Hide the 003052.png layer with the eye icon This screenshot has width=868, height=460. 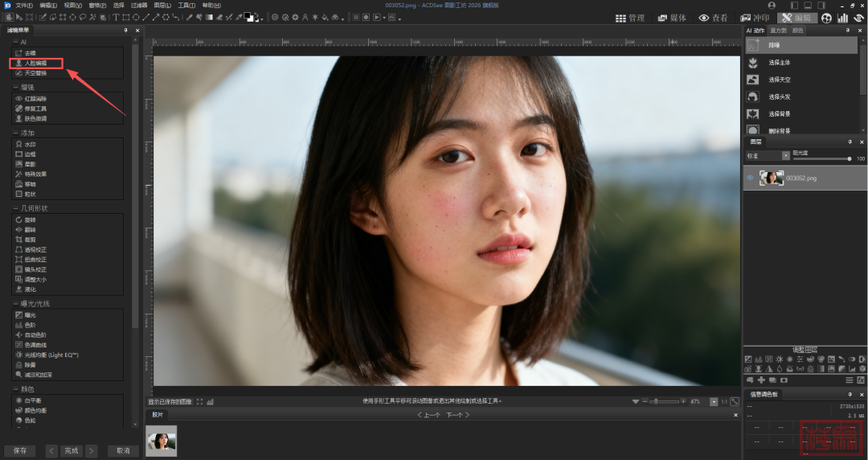tap(750, 178)
